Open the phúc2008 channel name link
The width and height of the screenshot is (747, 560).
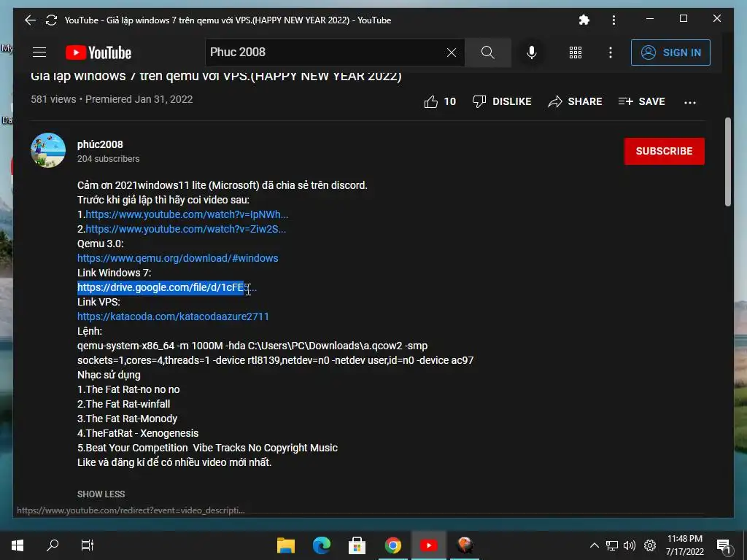point(100,144)
